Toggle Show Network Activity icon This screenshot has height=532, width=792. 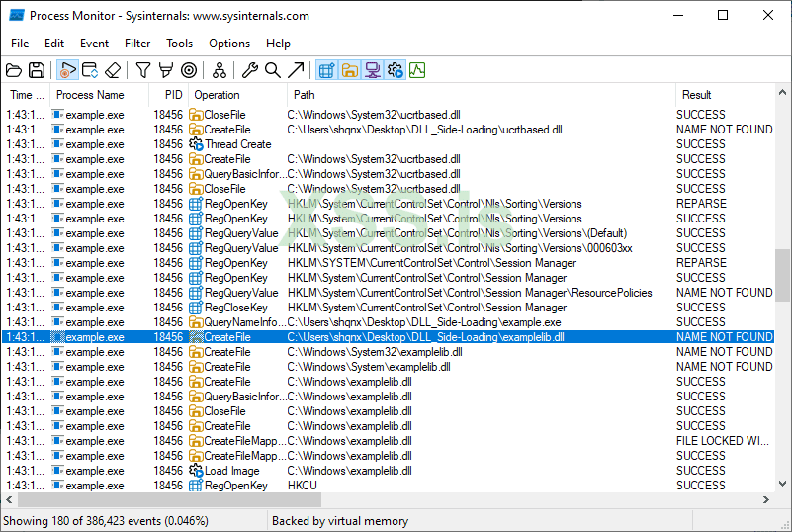pyautogui.click(x=373, y=70)
